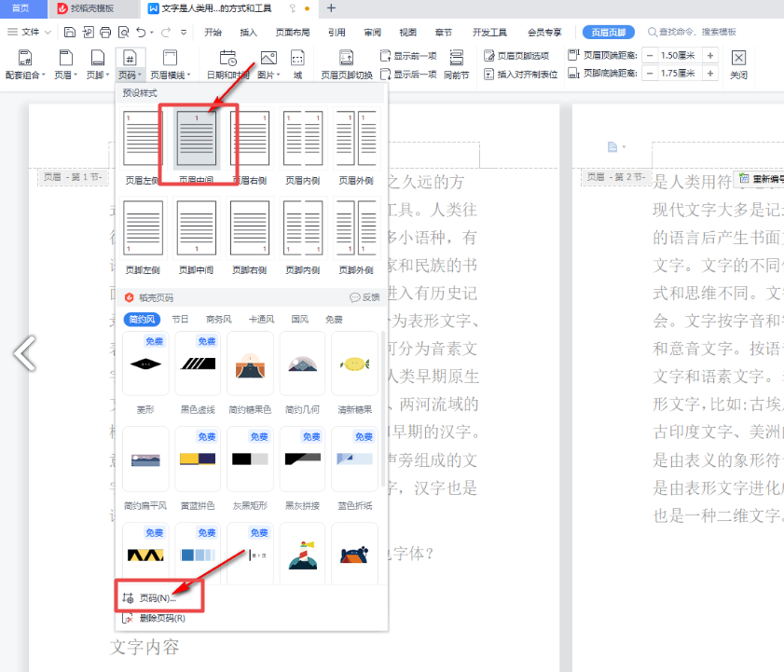Insert 日期和时间 date and time
The width and height of the screenshot is (784, 672).
point(228,64)
